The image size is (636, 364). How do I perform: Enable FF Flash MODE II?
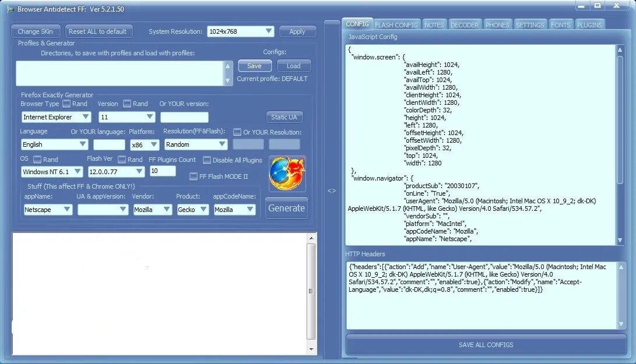coord(194,176)
